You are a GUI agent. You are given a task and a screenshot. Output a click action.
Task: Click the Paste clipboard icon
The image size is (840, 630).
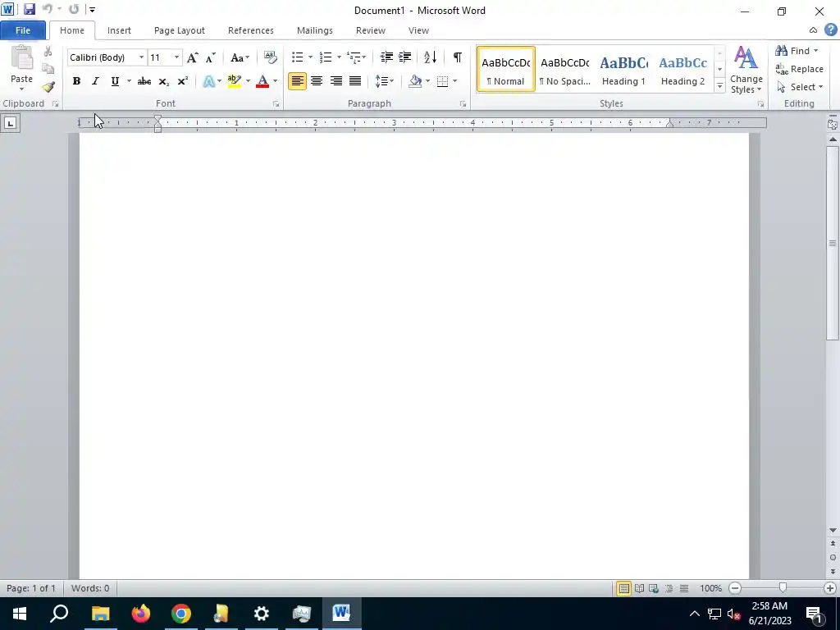(x=22, y=58)
